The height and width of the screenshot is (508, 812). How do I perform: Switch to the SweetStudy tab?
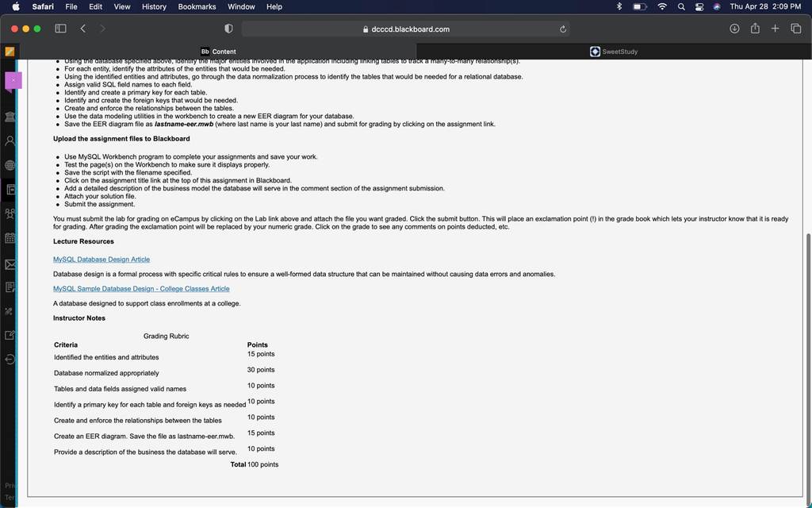pos(615,52)
